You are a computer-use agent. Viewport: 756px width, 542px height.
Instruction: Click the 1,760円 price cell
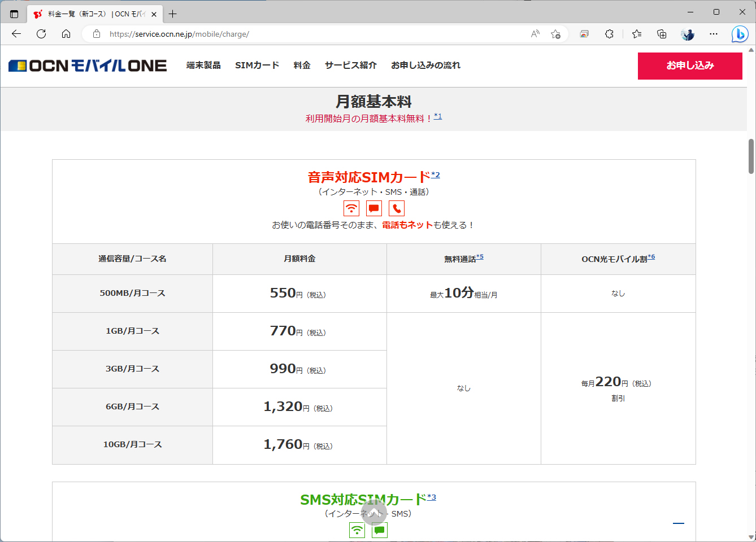pos(299,445)
